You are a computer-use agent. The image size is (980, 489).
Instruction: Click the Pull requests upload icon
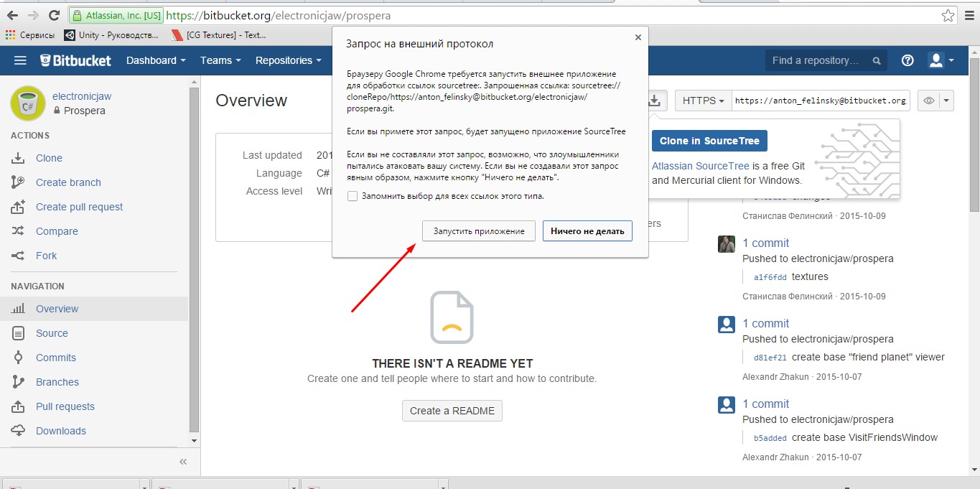(x=19, y=406)
